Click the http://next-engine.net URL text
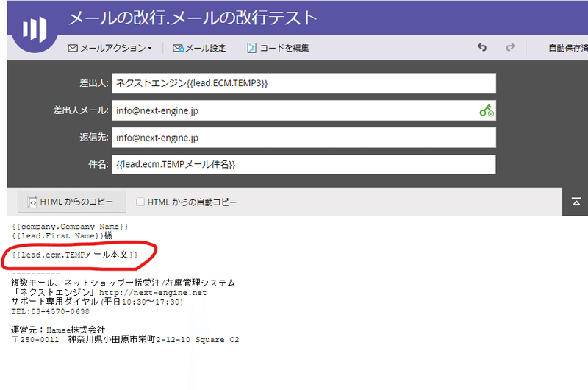 [153, 292]
